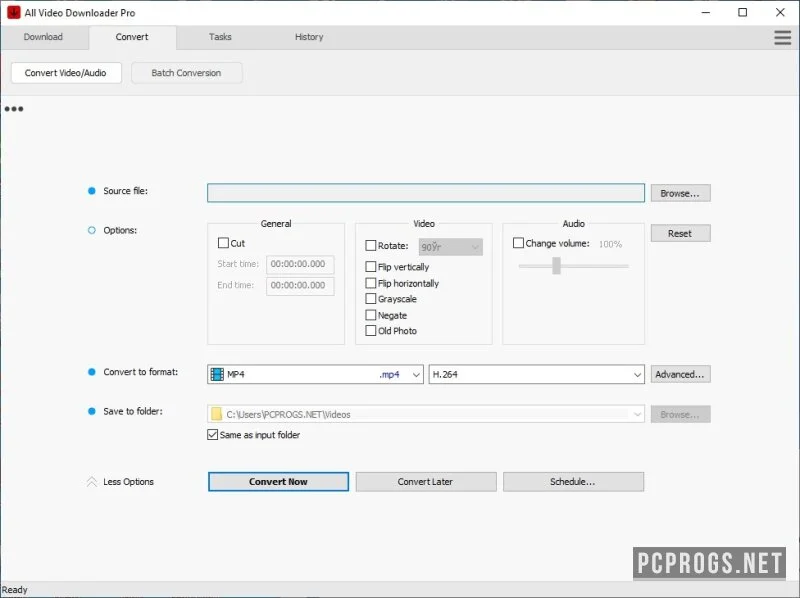Click the Ready status bar text
Screen dimensions: 800x598
coord(15,590)
